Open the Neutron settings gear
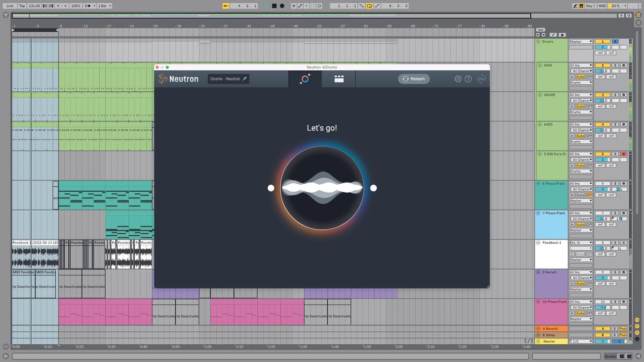644x362 pixels. click(x=457, y=78)
